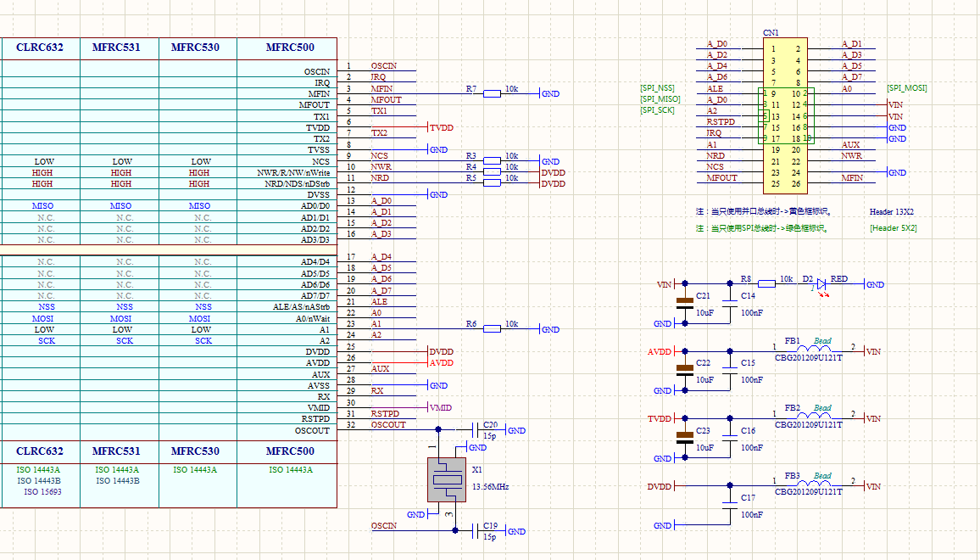Select ferrite bead FB3 coil symbol
Screen dimensions: 980x560
815,483
